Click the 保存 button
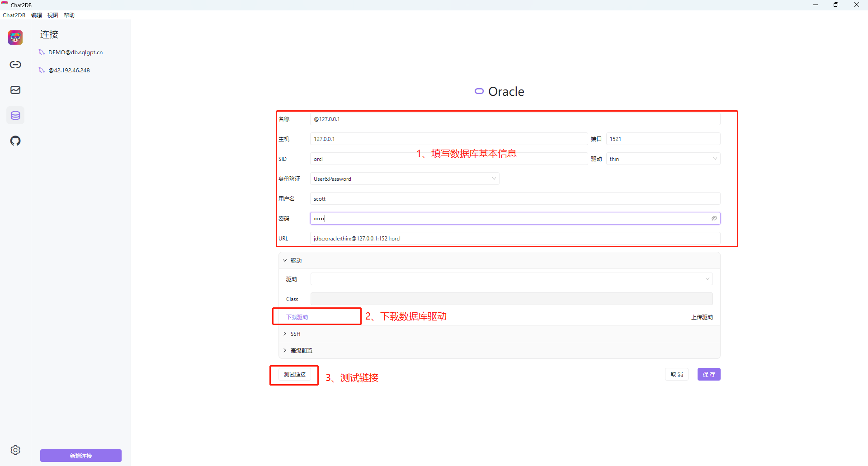The width and height of the screenshot is (868, 466). [709, 374]
